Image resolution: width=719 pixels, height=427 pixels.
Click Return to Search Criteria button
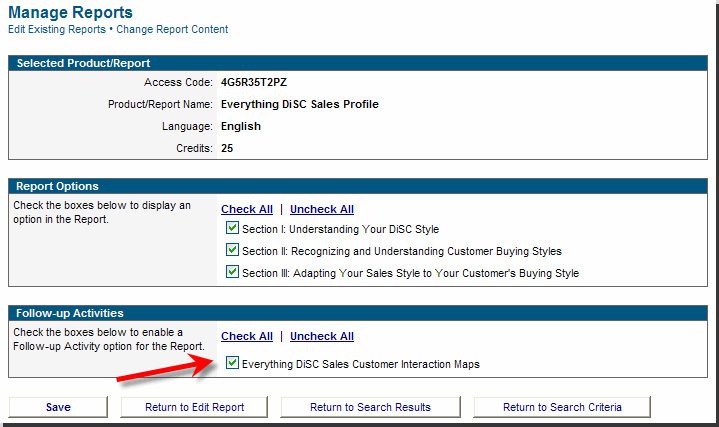pyautogui.click(x=562, y=407)
